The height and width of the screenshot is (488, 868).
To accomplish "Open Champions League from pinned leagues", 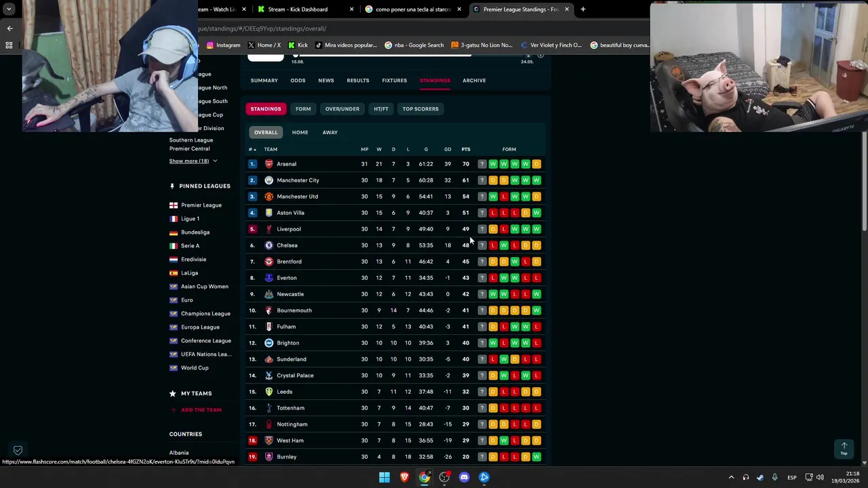I will click(205, 314).
